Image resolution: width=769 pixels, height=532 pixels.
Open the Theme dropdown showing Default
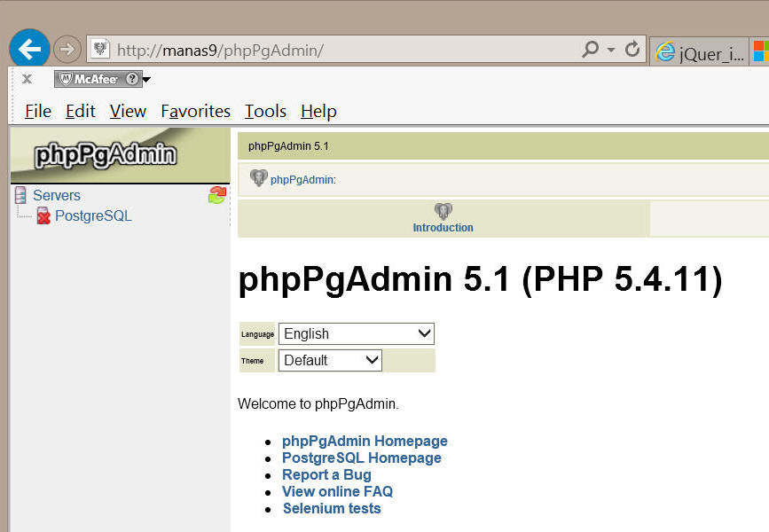330,360
